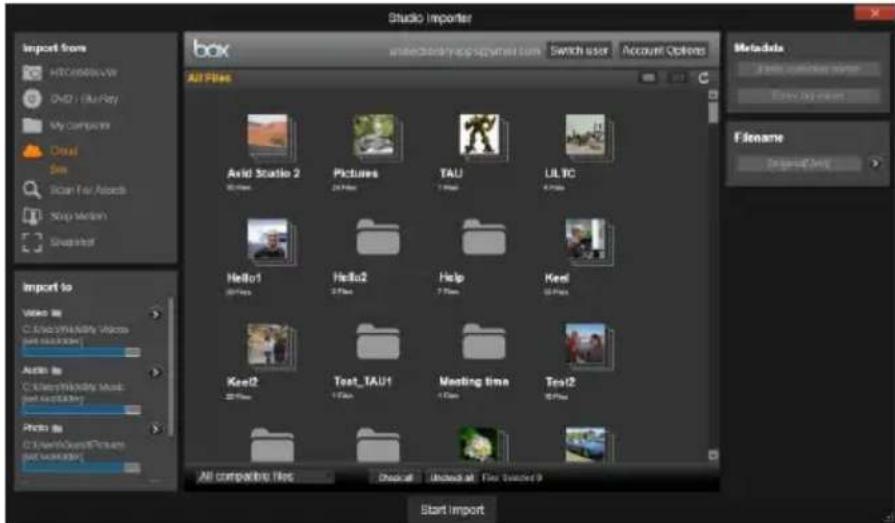895x523 pixels.
Task: Click the Uncheck all button
Action: point(451,477)
